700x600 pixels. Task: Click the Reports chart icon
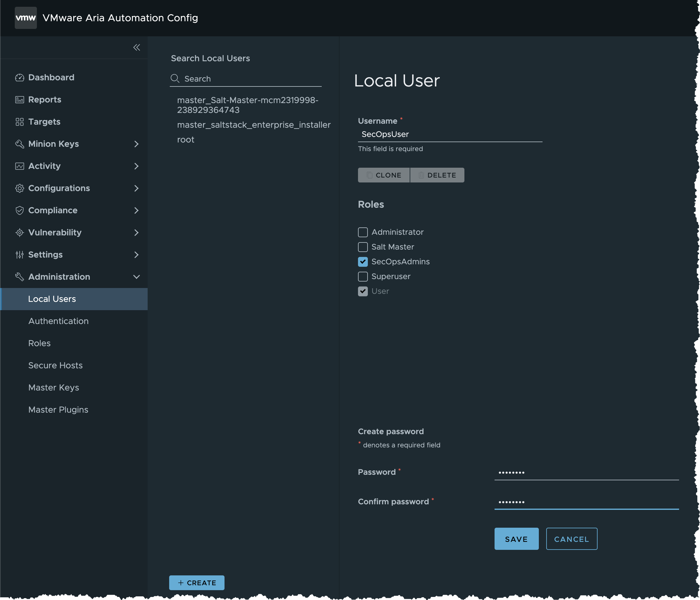(x=20, y=100)
